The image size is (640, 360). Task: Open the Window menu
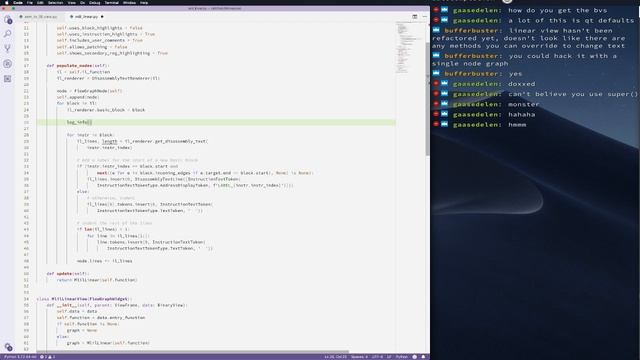tap(129, 2)
